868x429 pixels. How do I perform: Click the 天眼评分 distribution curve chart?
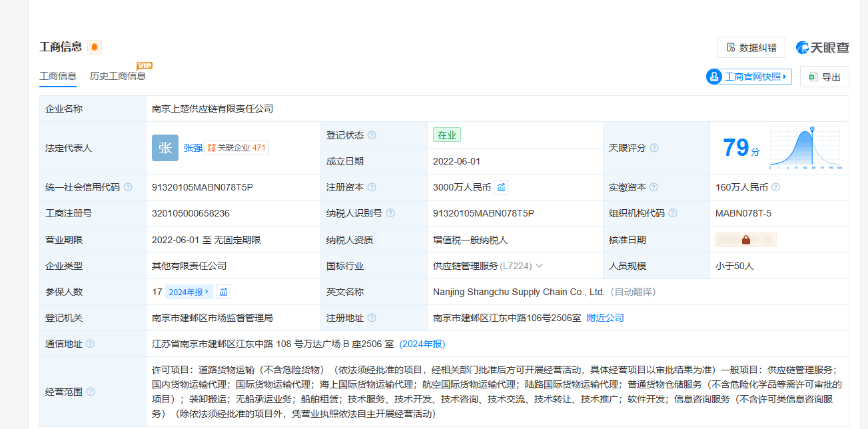tap(805, 147)
